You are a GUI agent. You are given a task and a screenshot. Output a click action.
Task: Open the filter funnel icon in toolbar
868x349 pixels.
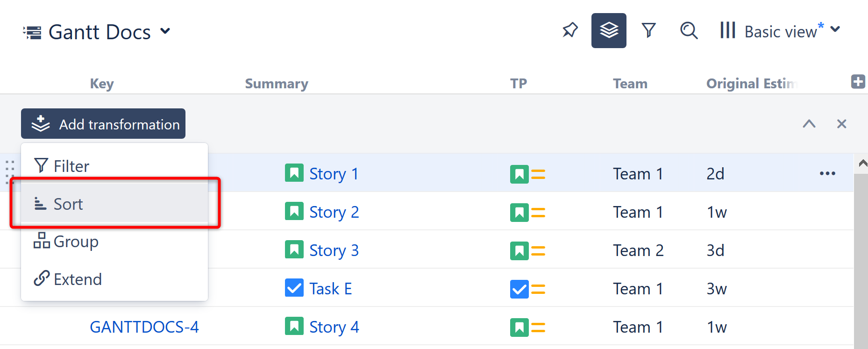pyautogui.click(x=648, y=31)
